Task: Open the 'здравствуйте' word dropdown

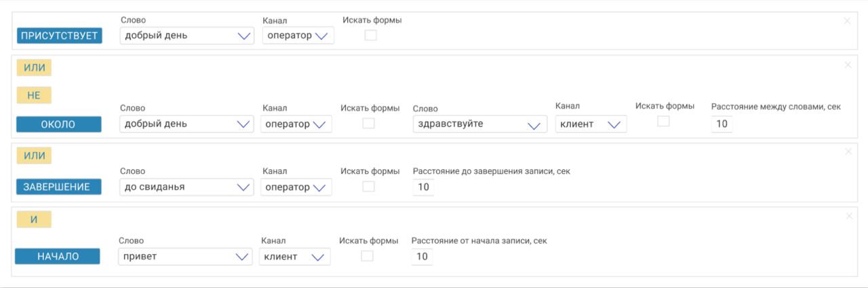Action: click(x=479, y=124)
